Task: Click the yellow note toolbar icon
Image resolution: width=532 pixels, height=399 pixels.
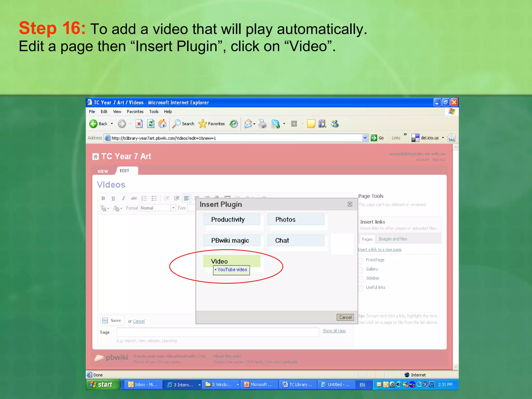Action: coord(311,124)
